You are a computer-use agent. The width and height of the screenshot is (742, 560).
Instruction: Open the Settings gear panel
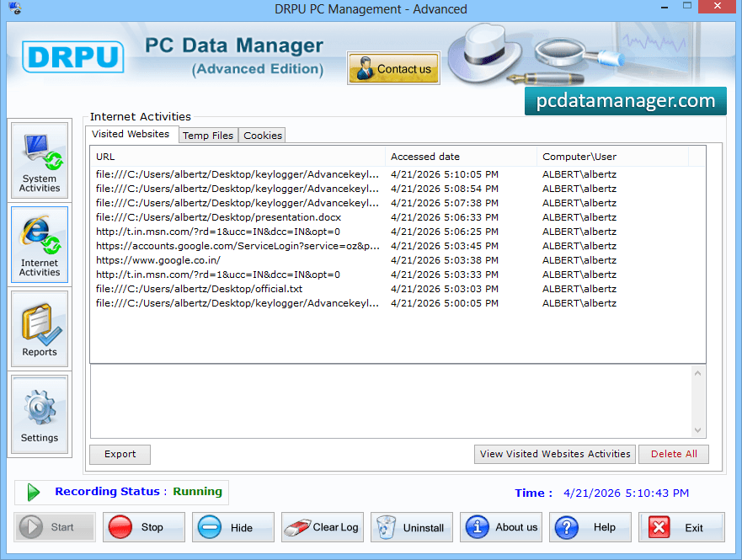[x=40, y=414]
